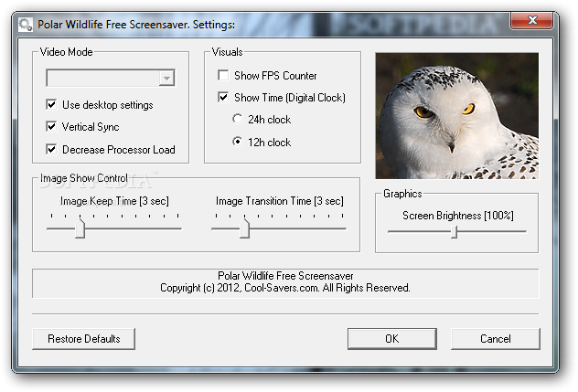Viewport: 578px width, 392px height.
Task: Click the Image Transition Time slider handle
Action: (244, 228)
